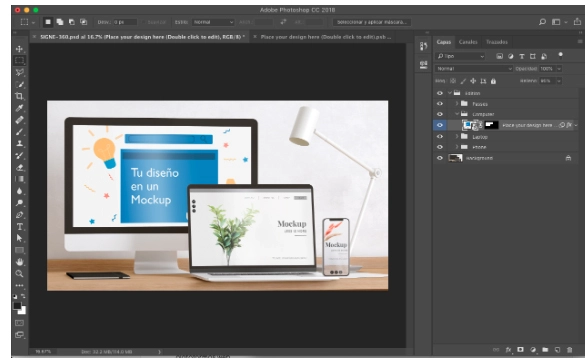The height and width of the screenshot is (363, 588).
Task: Click Seleccionar y aplicar máscara button
Action: (x=372, y=22)
